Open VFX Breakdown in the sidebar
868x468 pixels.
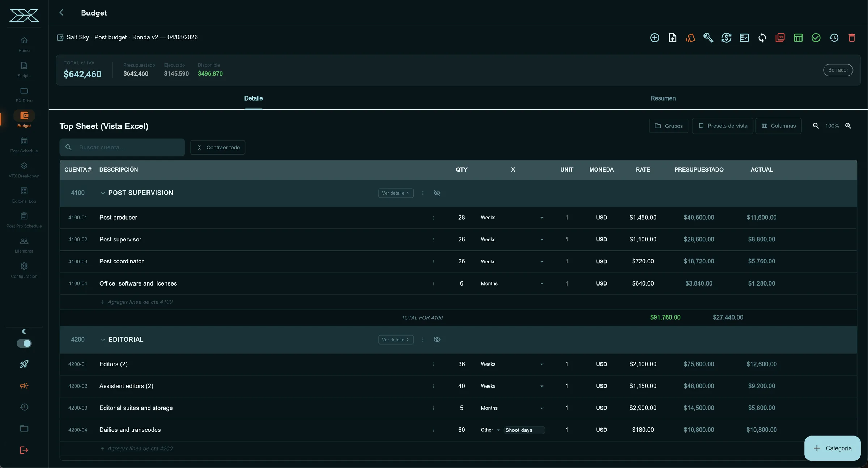coord(24,170)
